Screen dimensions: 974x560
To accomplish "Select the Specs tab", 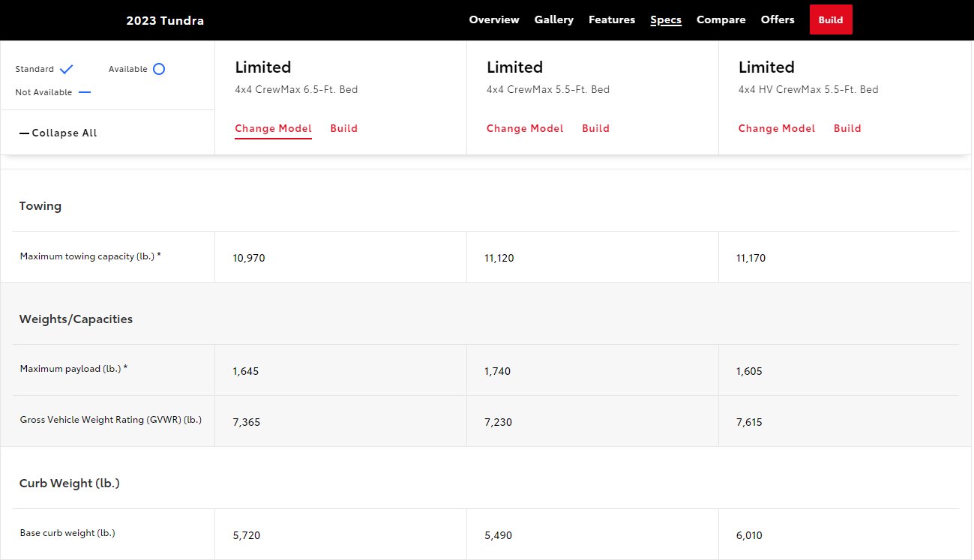I will click(666, 20).
